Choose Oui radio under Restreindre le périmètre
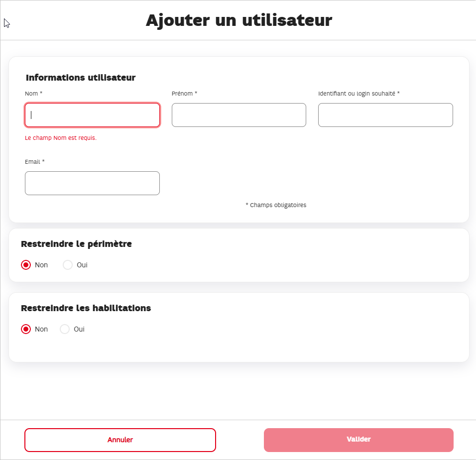The image size is (476, 460). (68, 265)
